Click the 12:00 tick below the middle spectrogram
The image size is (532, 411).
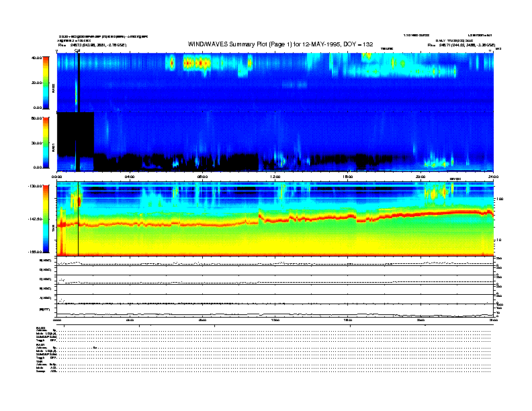click(275, 177)
